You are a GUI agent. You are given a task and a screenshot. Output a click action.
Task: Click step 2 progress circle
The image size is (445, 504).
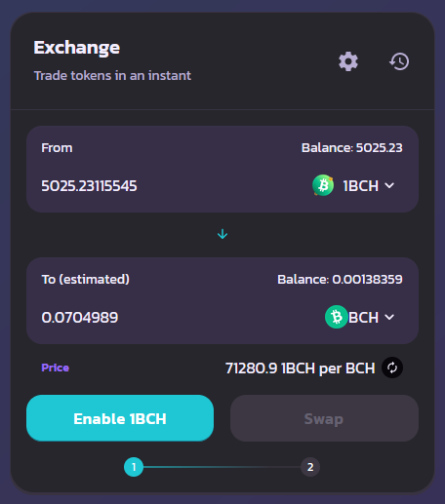pos(310,467)
